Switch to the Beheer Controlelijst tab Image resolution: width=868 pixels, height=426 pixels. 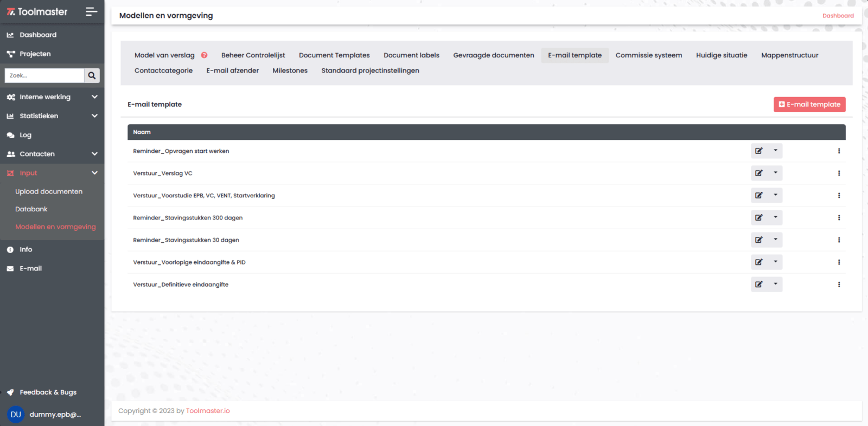coord(253,55)
